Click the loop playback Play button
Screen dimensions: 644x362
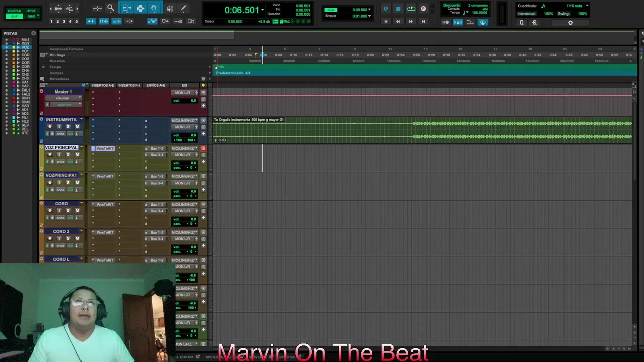(x=411, y=9)
